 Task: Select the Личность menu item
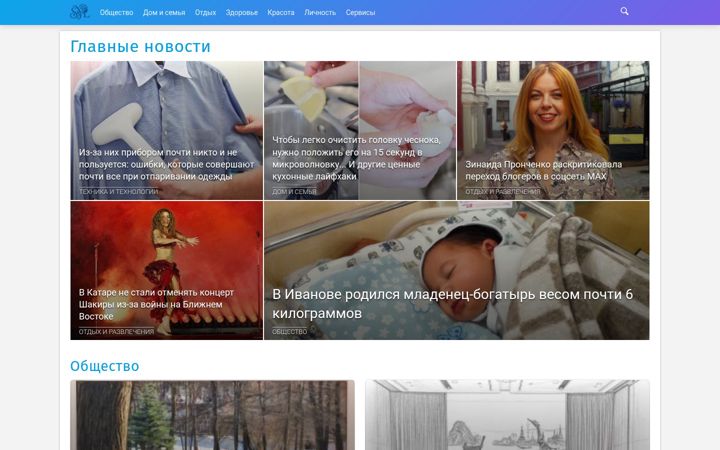click(320, 12)
